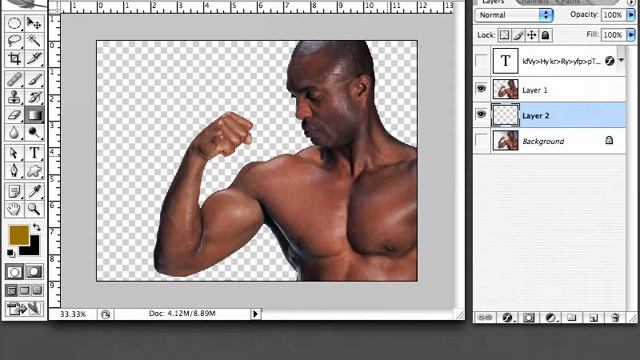640x360 pixels.
Task: Select the Lasso tool
Action: (x=14, y=41)
